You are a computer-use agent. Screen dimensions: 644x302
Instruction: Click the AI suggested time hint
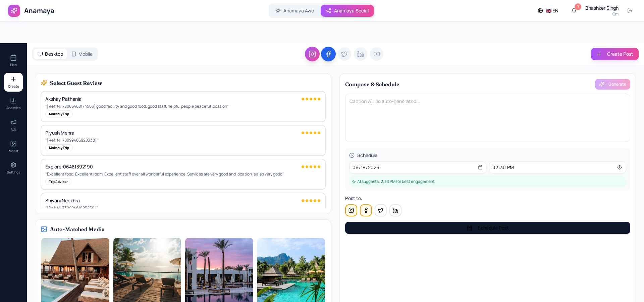point(488,182)
